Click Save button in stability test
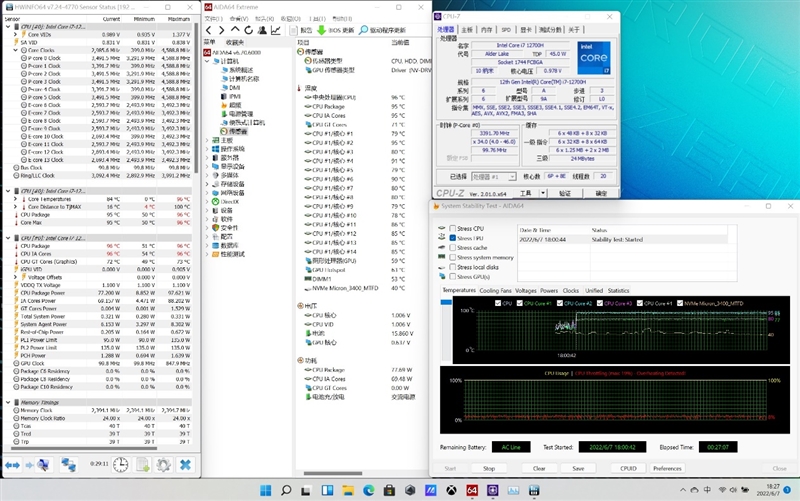 (578, 468)
